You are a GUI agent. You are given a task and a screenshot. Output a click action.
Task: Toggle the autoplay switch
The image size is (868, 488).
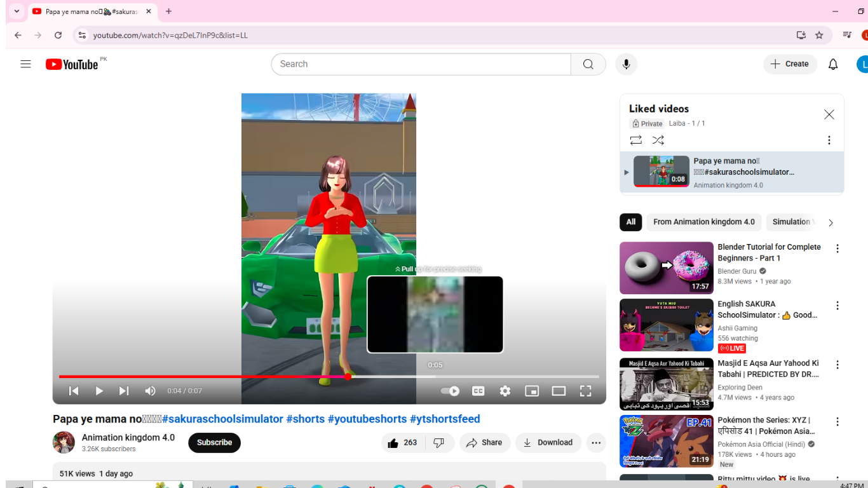(x=450, y=391)
